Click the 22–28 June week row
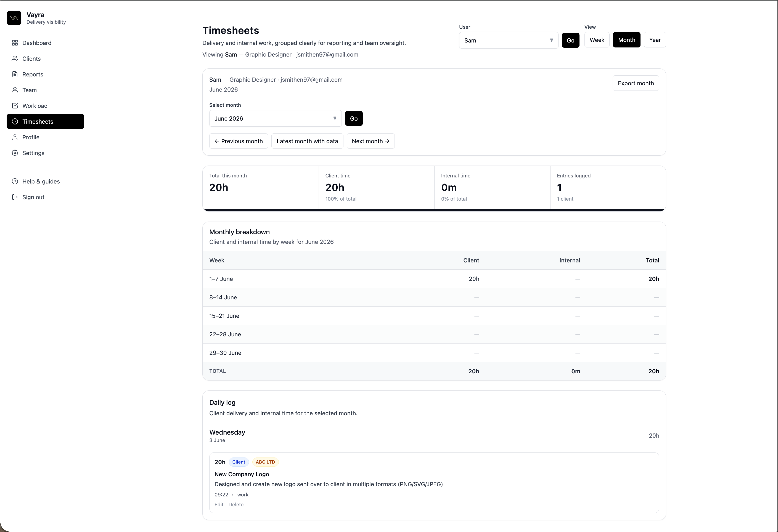 tap(434, 334)
